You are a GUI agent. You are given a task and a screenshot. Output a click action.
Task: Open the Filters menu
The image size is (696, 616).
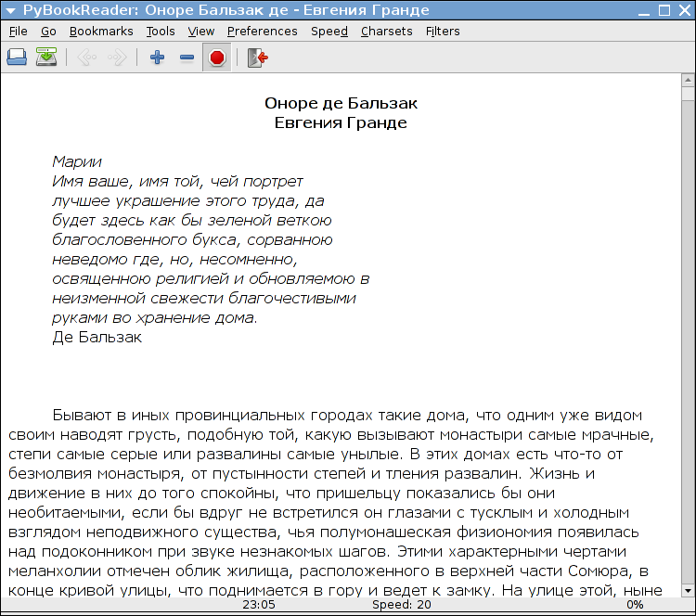click(x=443, y=31)
